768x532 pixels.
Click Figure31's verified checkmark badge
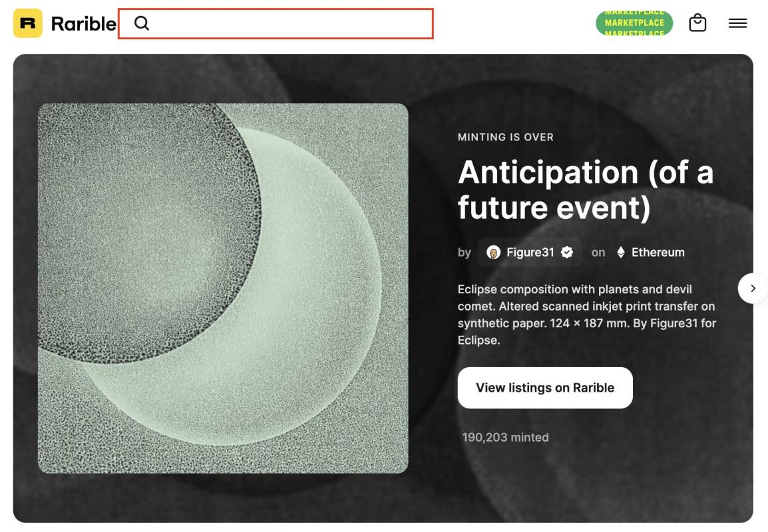click(x=567, y=253)
